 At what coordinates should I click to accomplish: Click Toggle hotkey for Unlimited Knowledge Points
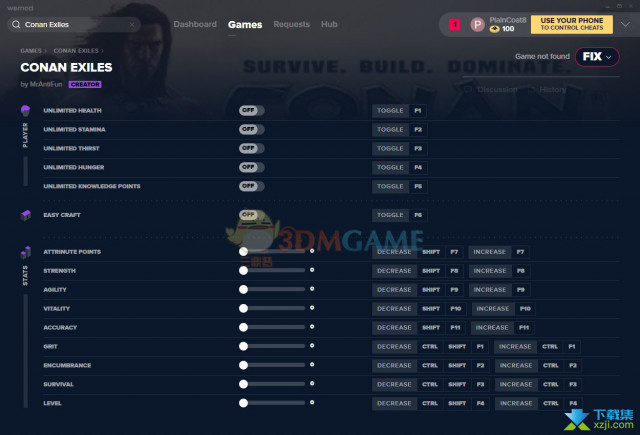[x=390, y=186]
